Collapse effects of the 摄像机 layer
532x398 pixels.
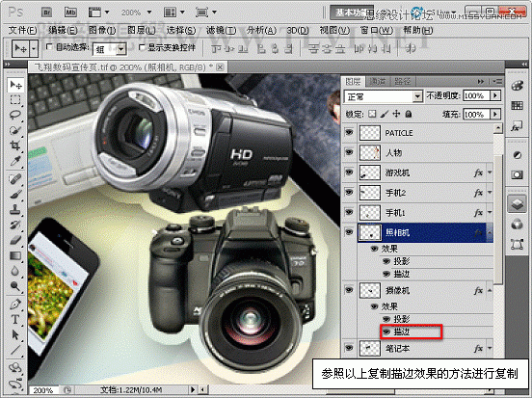[490, 290]
